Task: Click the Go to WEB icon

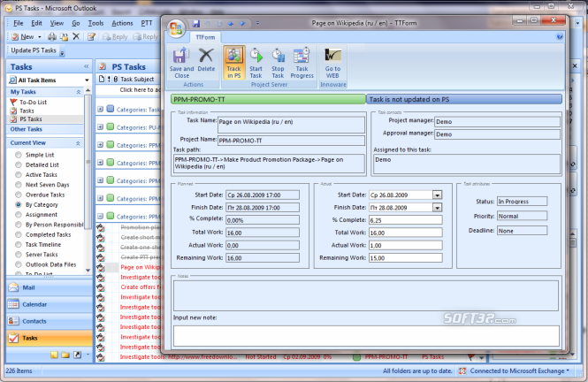Action: 332,63
